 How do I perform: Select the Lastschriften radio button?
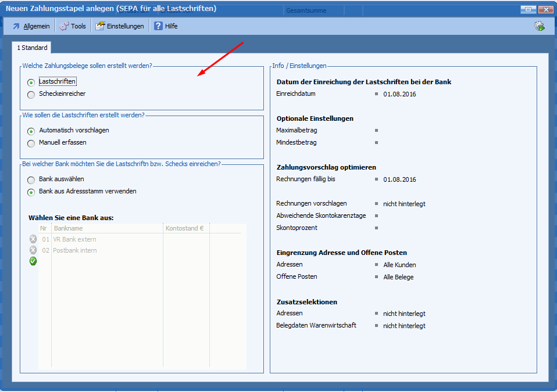click(x=31, y=82)
